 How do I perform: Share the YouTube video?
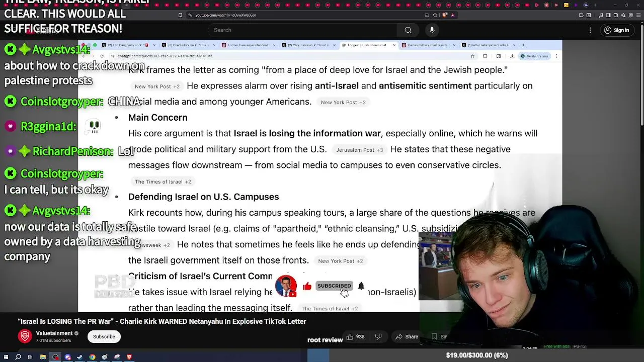coord(407,337)
